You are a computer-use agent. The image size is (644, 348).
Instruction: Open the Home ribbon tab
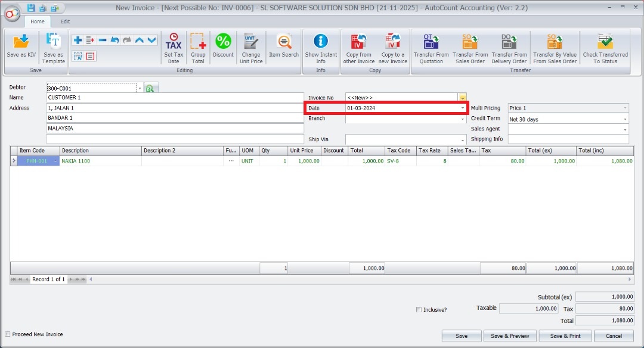pos(38,20)
